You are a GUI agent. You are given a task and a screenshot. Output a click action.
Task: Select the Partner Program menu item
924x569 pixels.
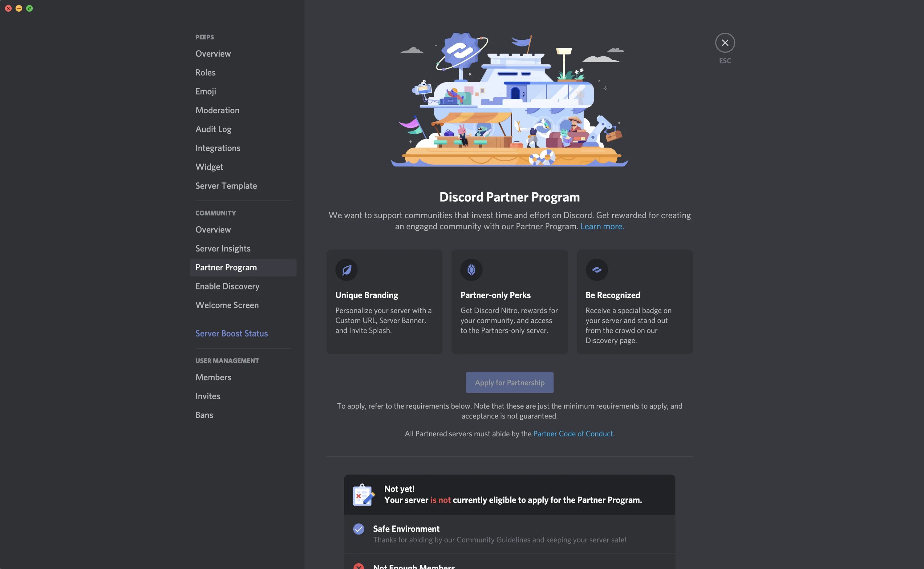click(x=226, y=267)
